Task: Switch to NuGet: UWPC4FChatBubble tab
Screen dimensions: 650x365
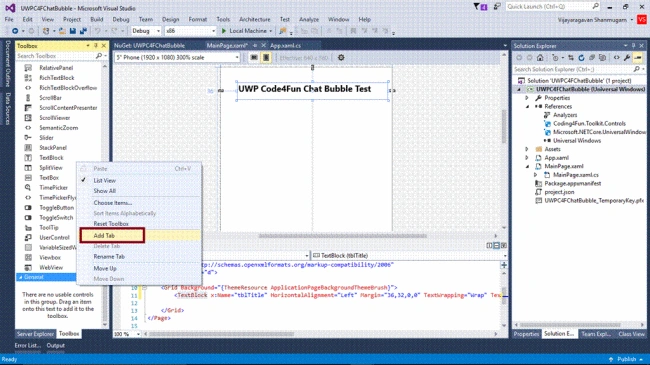Action: click(x=149, y=46)
